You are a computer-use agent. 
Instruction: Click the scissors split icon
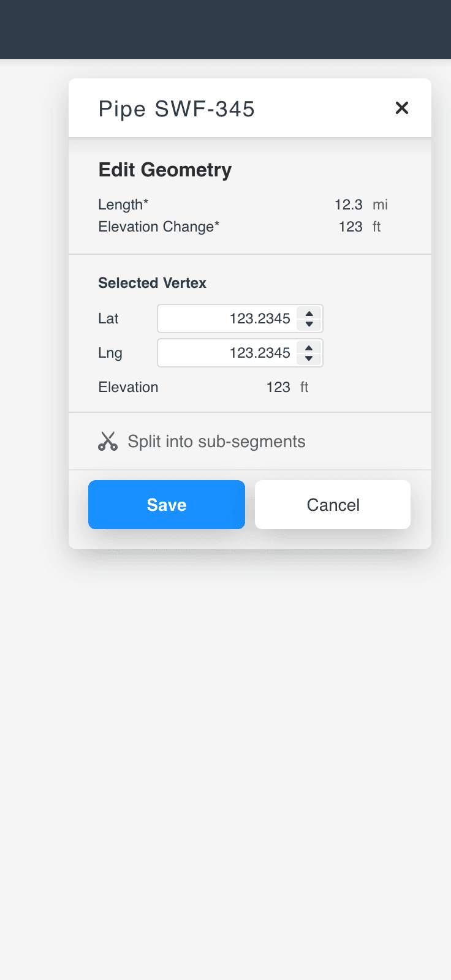point(108,441)
